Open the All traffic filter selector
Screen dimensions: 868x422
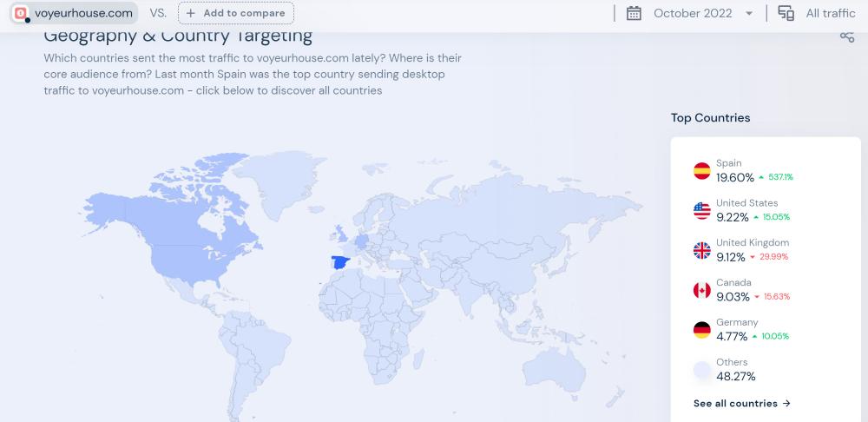pos(830,13)
